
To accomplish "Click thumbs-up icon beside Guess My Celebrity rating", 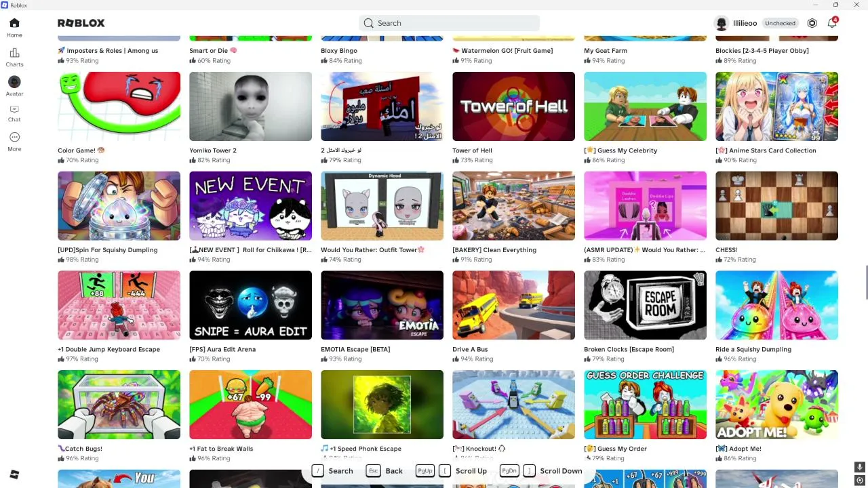I will (587, 160).
